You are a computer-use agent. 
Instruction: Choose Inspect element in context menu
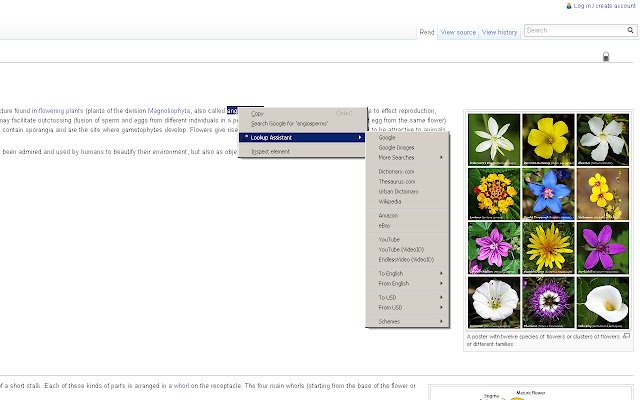302,151
